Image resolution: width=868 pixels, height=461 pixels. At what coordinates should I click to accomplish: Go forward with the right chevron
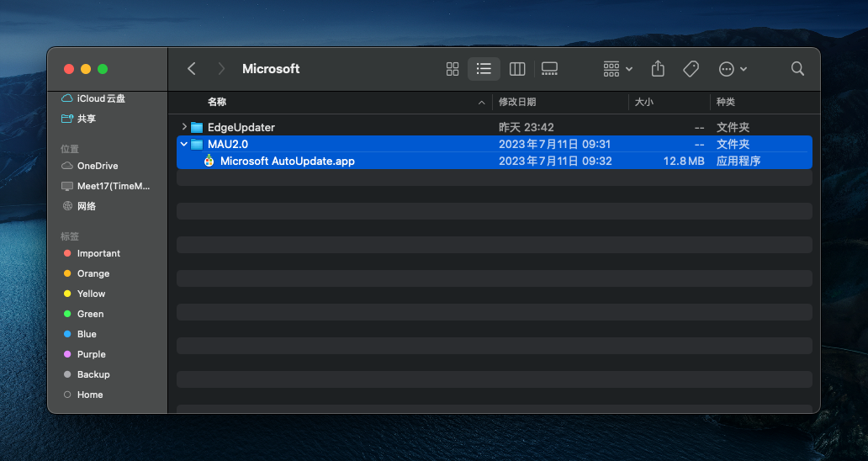tap(221, 69)
